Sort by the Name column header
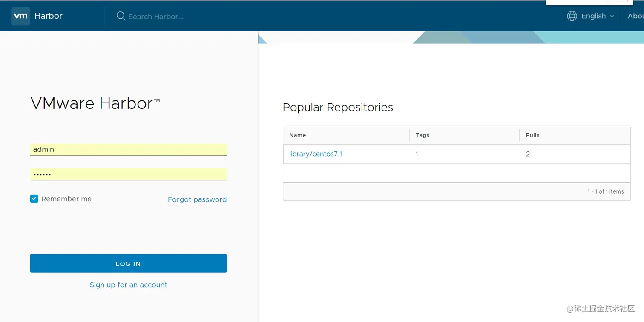 pos(298,135)
